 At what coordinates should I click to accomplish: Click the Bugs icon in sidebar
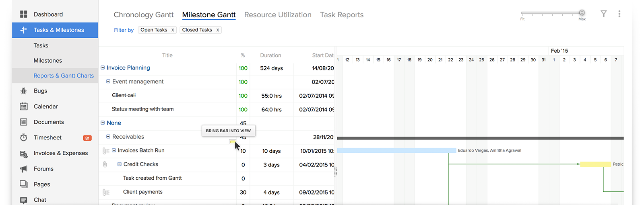[x=24, y=91]
